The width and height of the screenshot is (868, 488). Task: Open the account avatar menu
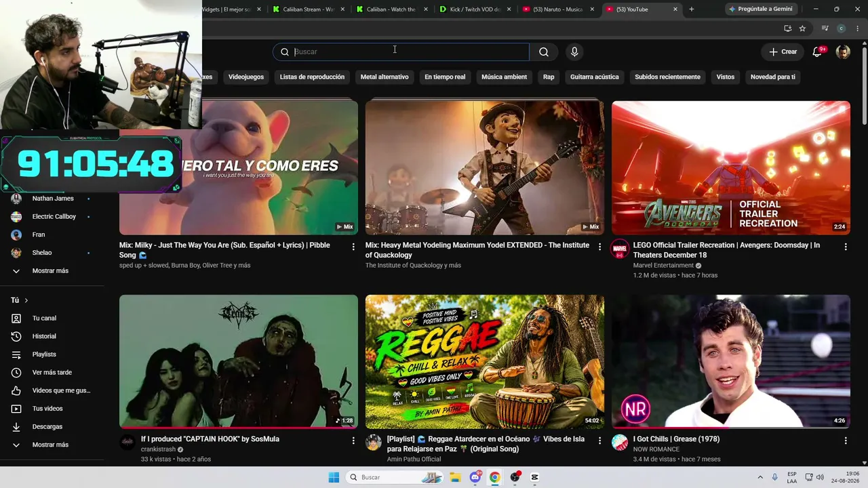pos(843,52)
